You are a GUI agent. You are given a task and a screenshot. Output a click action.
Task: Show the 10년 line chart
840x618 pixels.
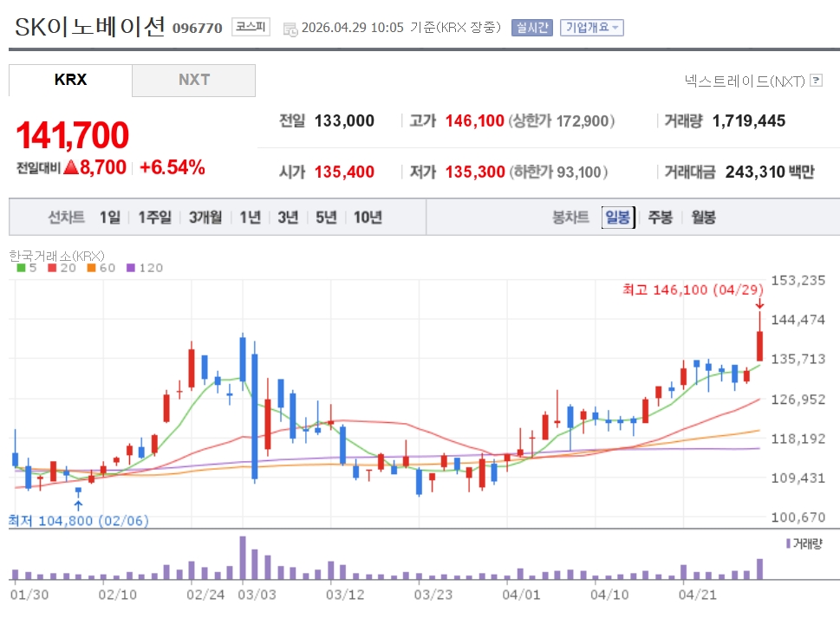point(368,217)
